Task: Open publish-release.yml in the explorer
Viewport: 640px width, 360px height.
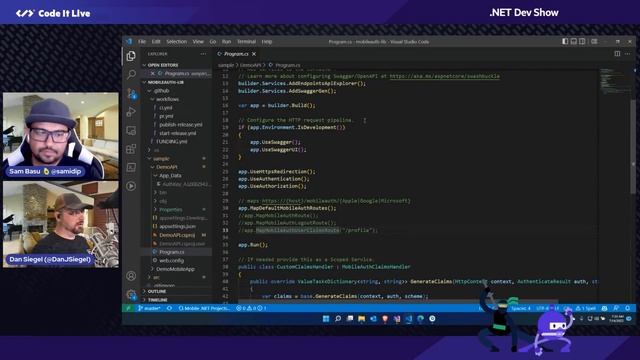Action: pyautogui.click(x=180, y=124)
